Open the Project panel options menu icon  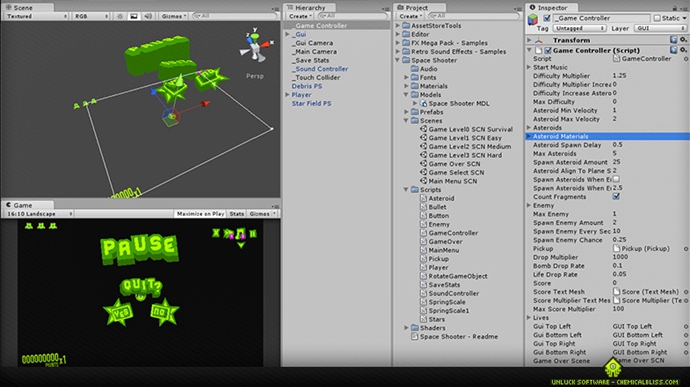[518, 8]
